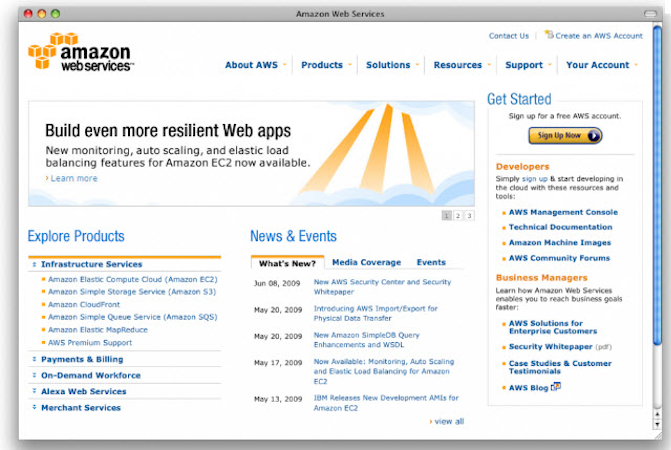
Task: Switch to the Media Coverage tab
Action: (366, 262)
